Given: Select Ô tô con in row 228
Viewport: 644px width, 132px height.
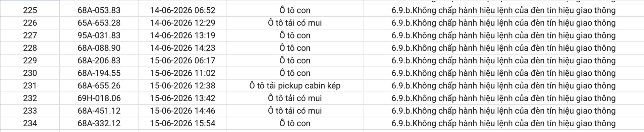Looking at the screenshot, I should pos(295,48).
